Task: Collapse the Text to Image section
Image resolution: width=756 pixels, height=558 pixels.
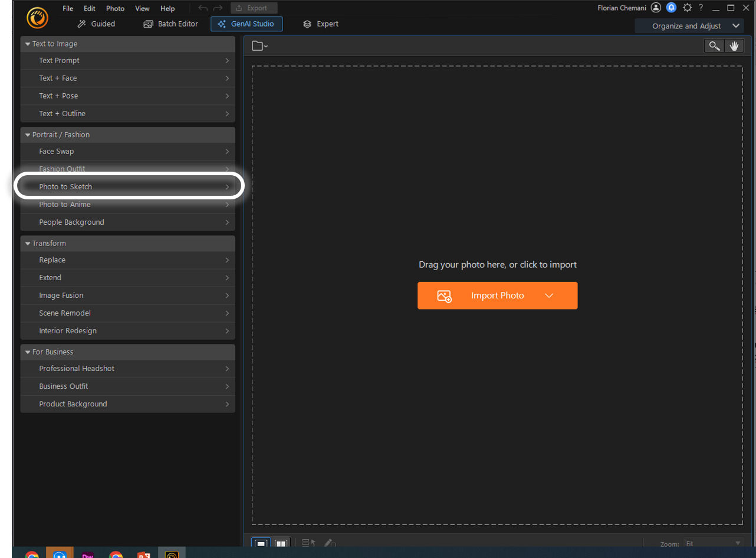Action: click(x=27, y=44)
